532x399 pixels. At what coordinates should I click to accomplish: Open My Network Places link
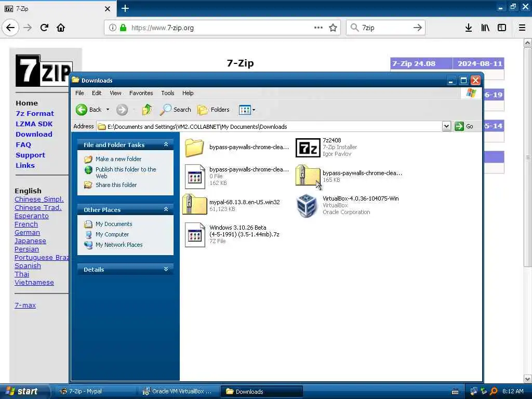click(x=119, y=245)
